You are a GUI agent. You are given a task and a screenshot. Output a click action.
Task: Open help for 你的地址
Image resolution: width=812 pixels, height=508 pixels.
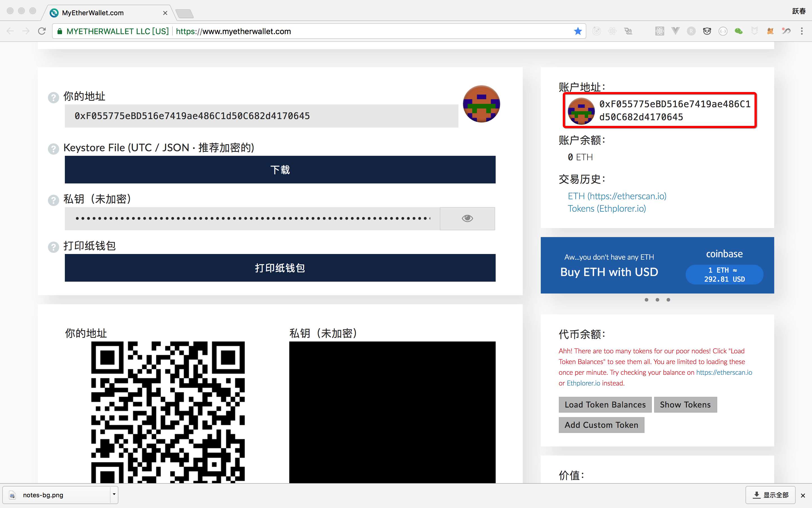pos(53,97)
